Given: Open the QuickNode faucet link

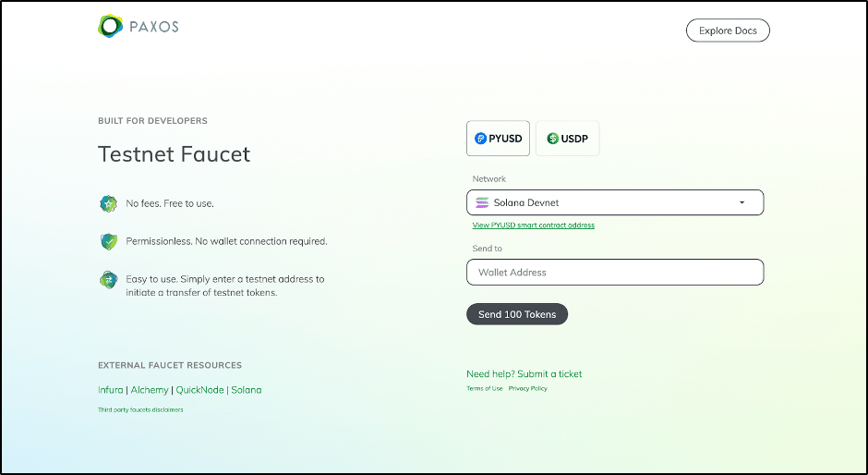Looking at the screenshot, I should pos(199,390).
